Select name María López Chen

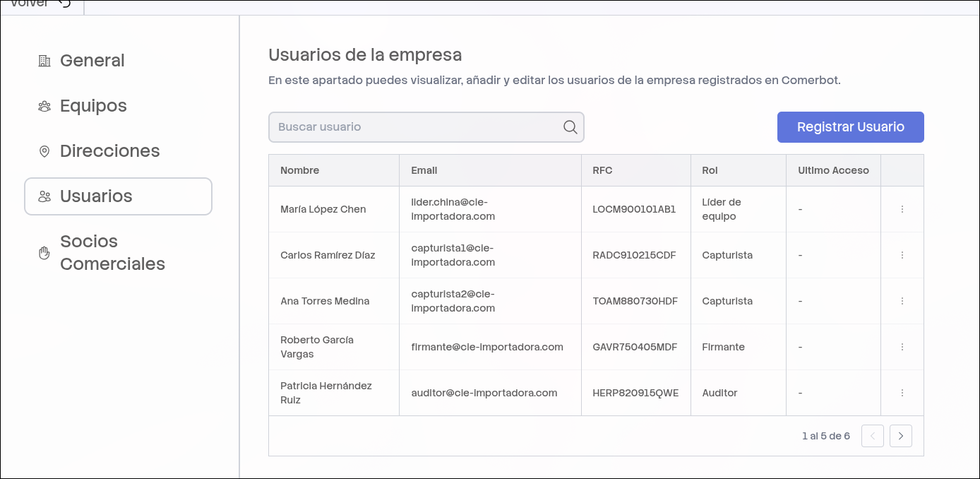[323, 209]
